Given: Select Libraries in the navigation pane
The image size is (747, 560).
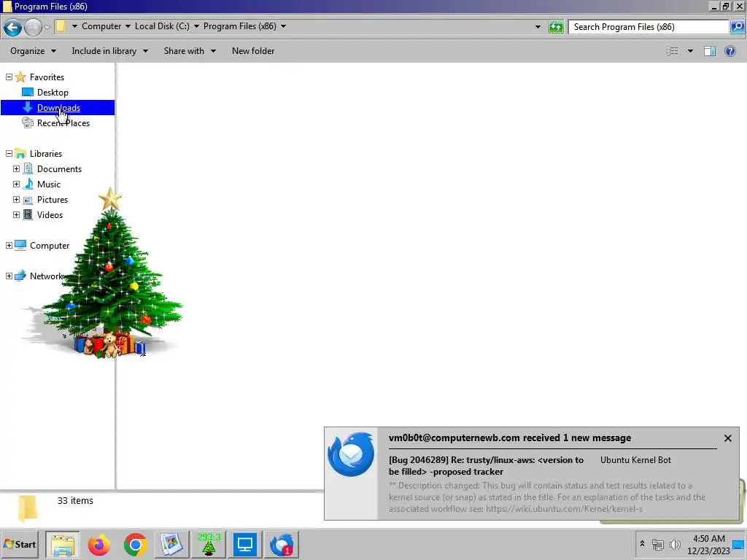Looking at the screenshot, I should tap(46, 154).
